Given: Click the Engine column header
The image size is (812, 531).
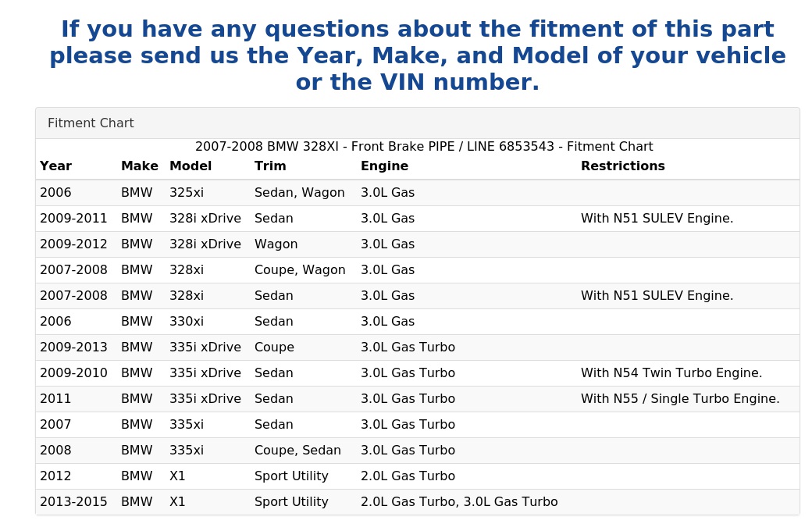Looking at the screenshot, I should 385,166.
